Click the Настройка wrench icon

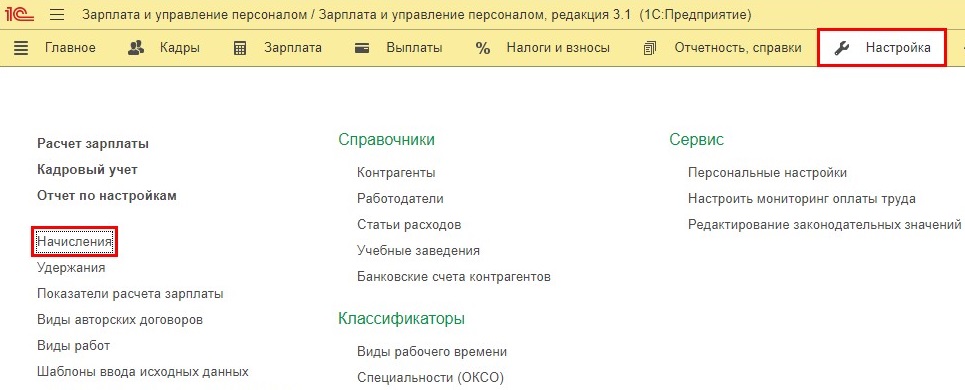pyautogui.click(x=841, y=47)
